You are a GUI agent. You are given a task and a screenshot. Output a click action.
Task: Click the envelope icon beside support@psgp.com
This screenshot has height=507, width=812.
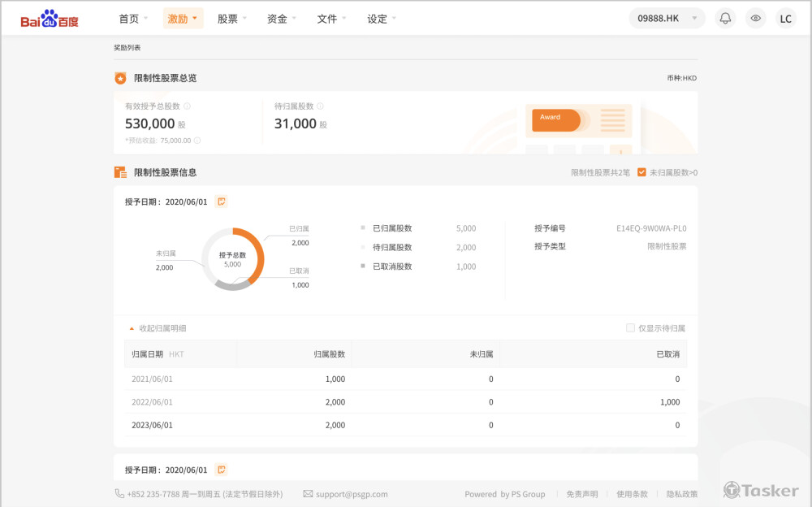tap(308, 493)
